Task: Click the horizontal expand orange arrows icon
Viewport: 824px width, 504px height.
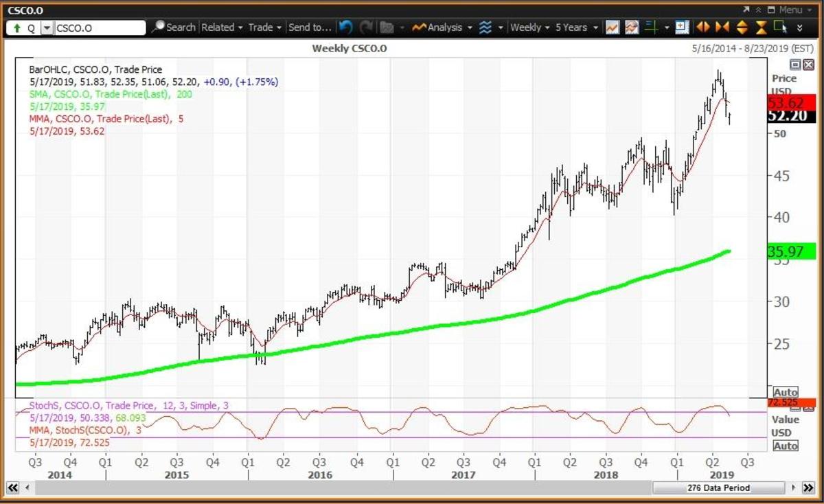Action: pos(702,27)
